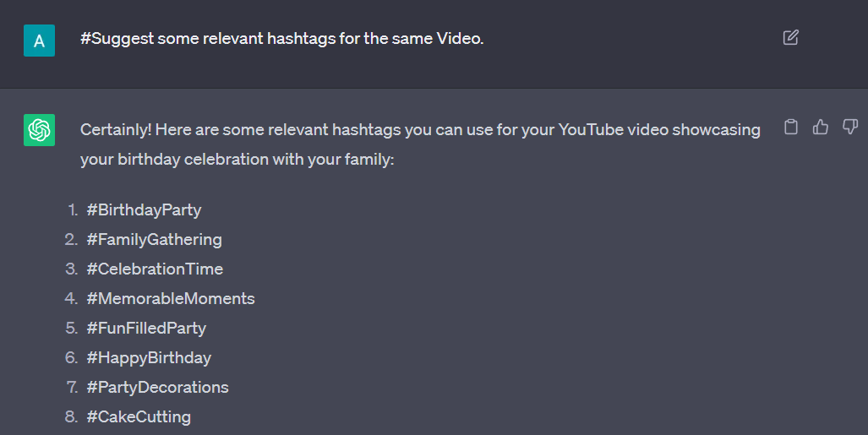This screenshot has height=435, width=868.
Task: Click the #PartyDecorations hashtag
Action: coord(158,388)
